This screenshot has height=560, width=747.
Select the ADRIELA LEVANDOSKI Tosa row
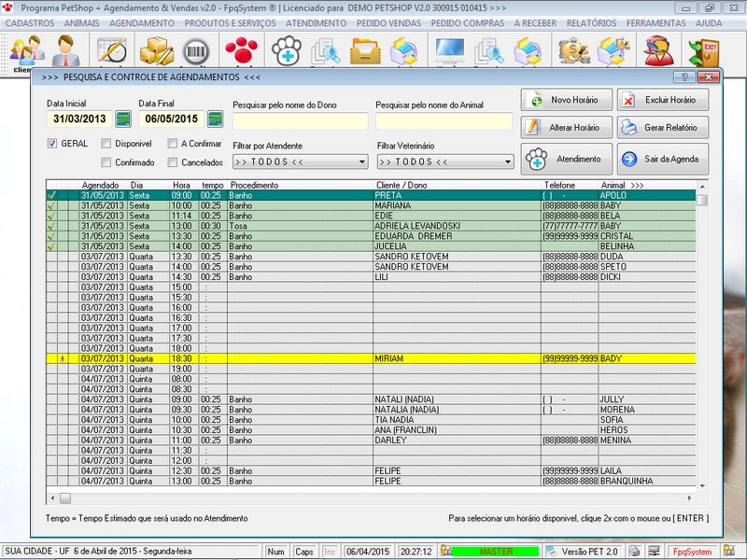click(371, 226)
